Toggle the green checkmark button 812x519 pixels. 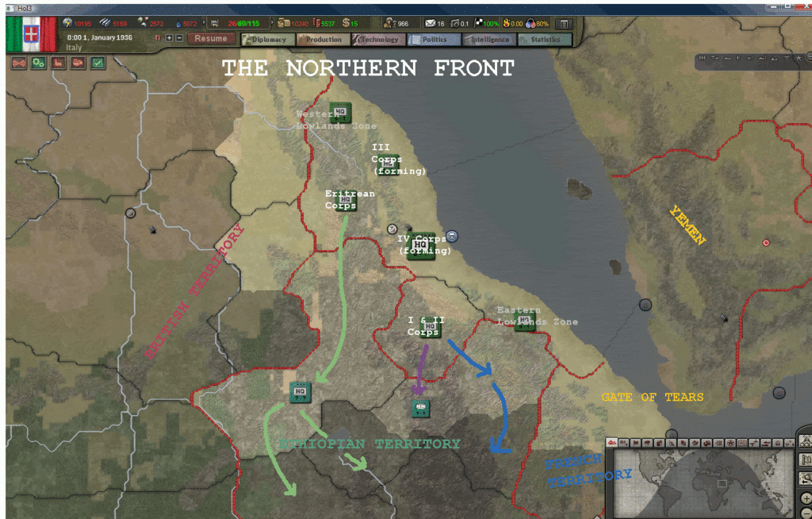pyautogui.click(x=98, y=63)
